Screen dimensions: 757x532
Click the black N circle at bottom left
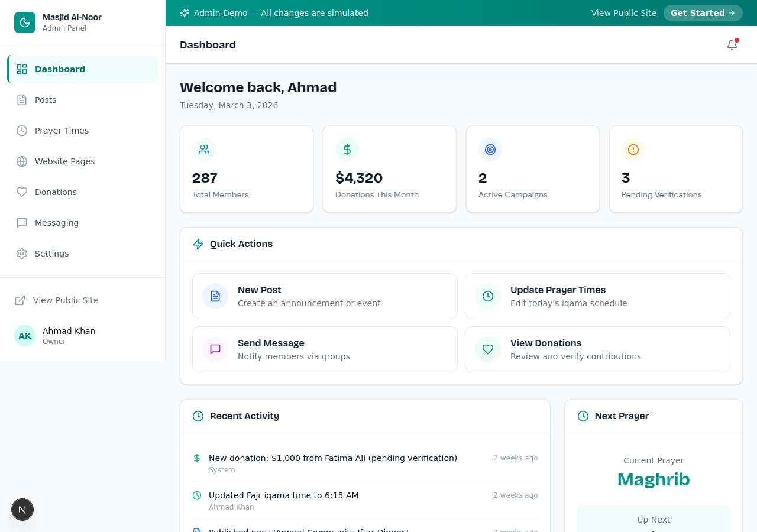[22, 509]
